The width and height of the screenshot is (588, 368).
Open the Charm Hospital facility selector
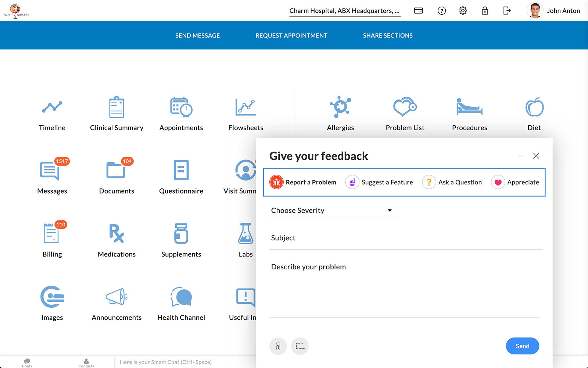click(344, 11)
